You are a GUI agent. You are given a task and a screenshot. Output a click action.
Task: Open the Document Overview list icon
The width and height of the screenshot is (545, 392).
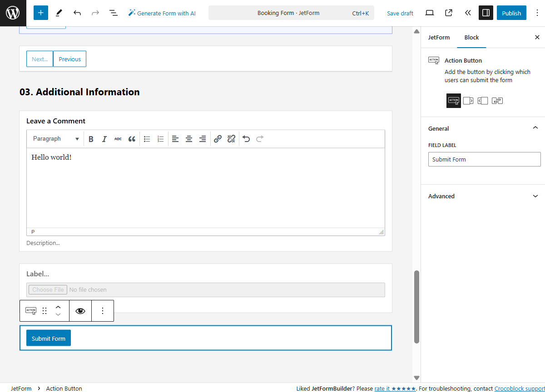click(x=114, y=13)
